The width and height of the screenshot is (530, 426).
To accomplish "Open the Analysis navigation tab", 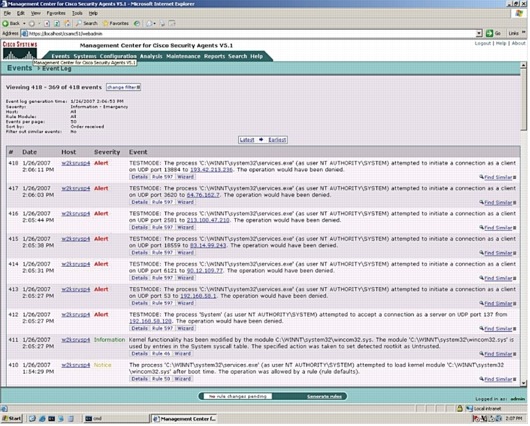I will [x=151, y=56].
